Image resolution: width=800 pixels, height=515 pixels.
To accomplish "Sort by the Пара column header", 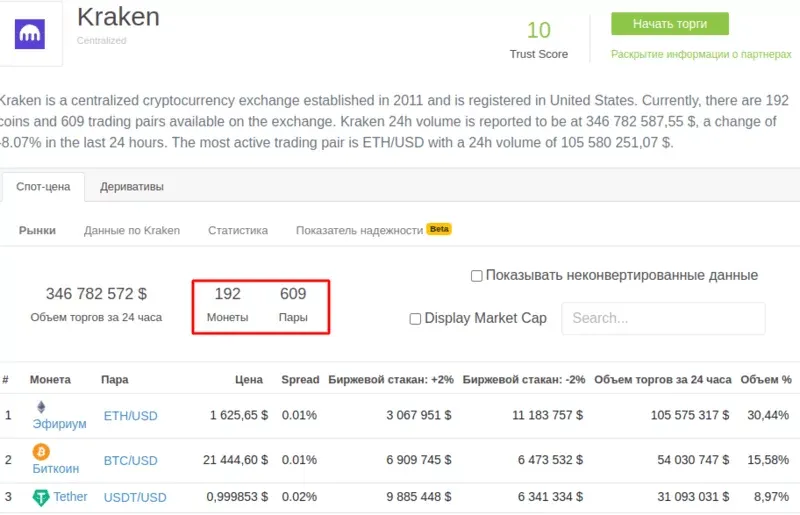I will click(x=114, y=380).
